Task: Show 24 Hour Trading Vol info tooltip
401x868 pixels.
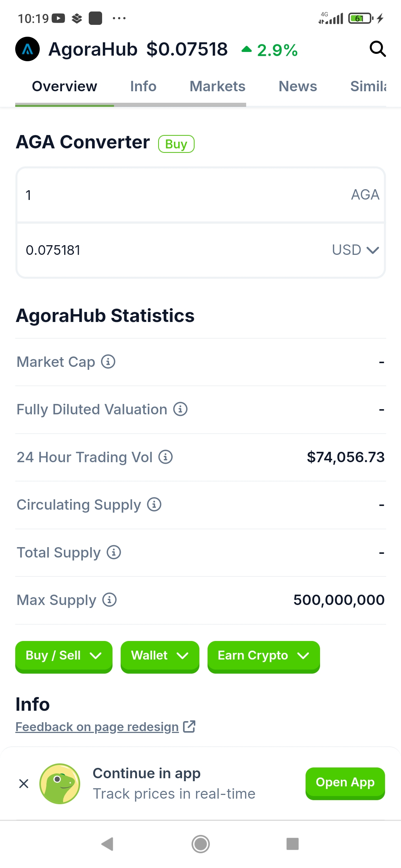Action: point(166,457)
